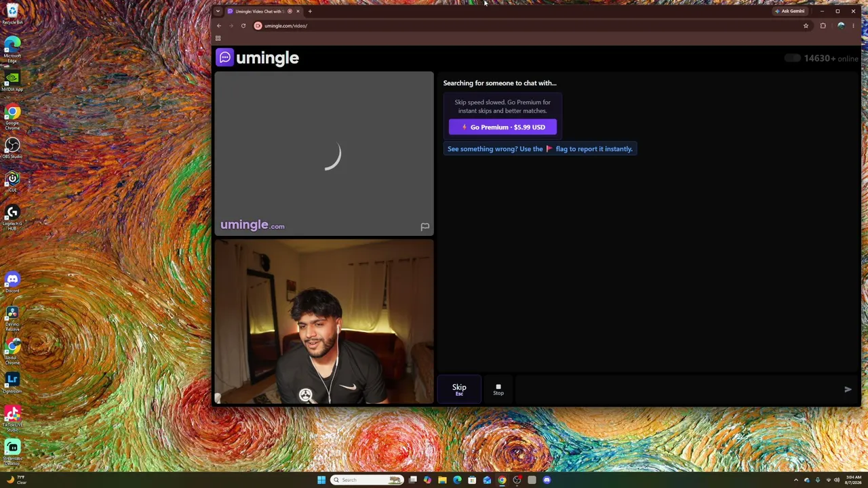Select the Microsoft Edge desktop shortcut

pos(12,49)
